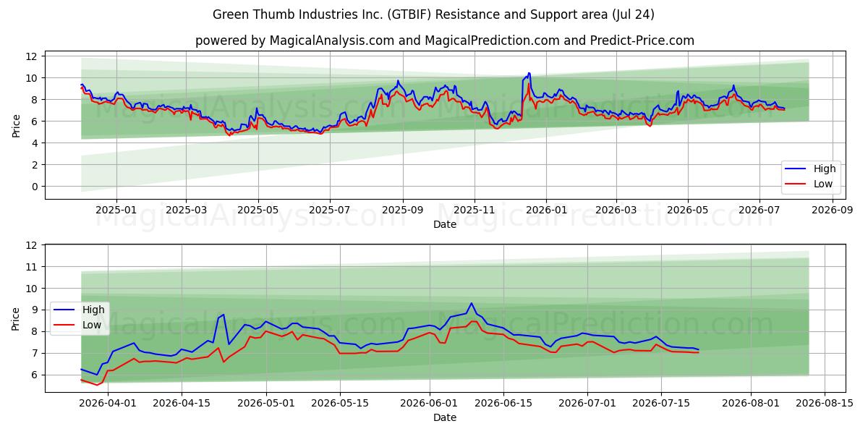The width and height of the screenshot is (868, 434).
Task: Click the June 2026 peak near 9 in bottom chart
Action: click(x=471, y=304)
